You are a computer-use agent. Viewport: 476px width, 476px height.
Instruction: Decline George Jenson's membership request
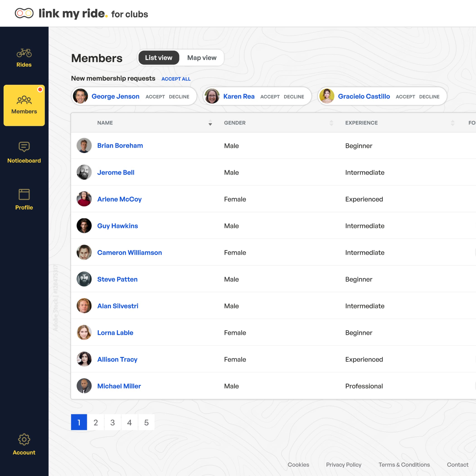[179, 97]
